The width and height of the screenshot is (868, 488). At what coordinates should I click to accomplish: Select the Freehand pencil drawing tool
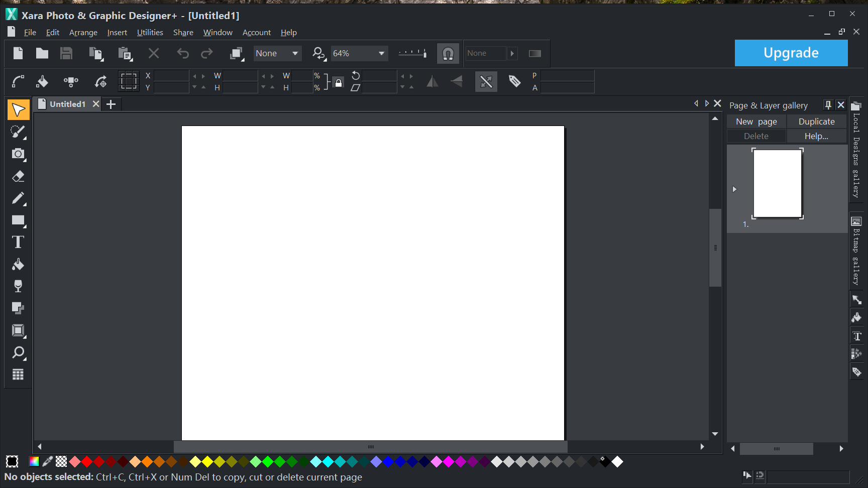19,198
